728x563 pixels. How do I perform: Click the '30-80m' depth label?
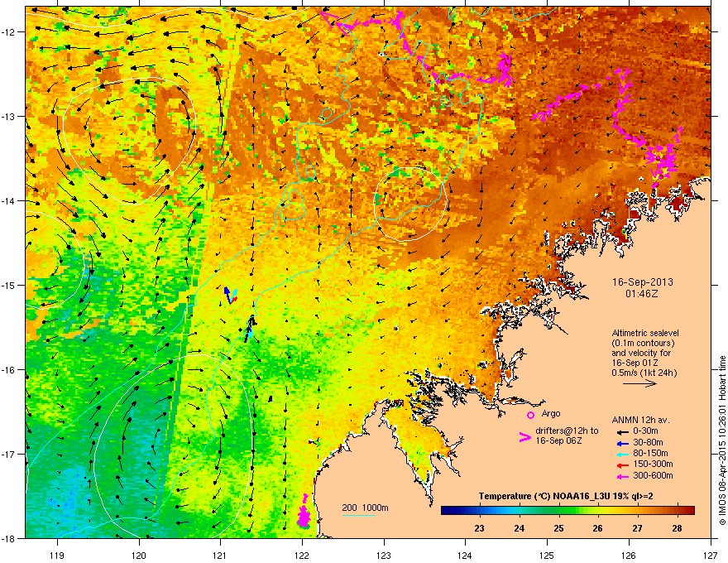click(648, 442)
